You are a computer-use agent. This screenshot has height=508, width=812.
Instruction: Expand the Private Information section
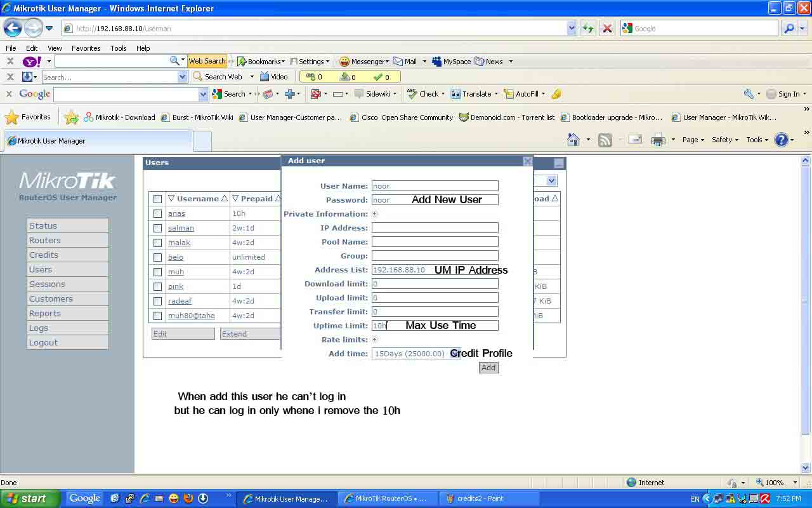374,214
